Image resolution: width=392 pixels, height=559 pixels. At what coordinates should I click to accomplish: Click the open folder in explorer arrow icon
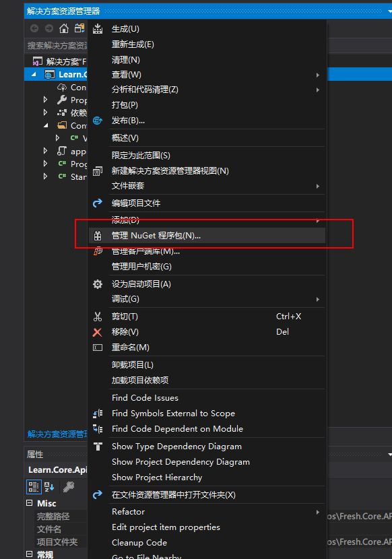[98, 495]
